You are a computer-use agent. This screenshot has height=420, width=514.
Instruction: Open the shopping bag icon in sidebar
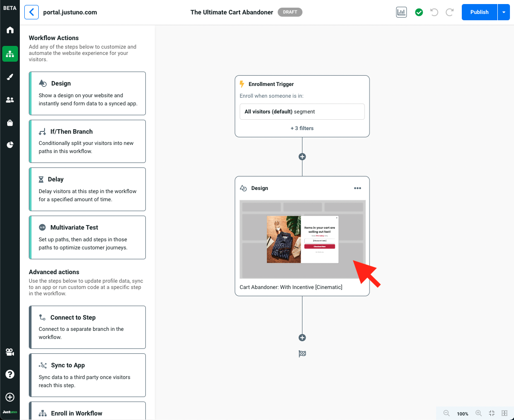[10, 123]
